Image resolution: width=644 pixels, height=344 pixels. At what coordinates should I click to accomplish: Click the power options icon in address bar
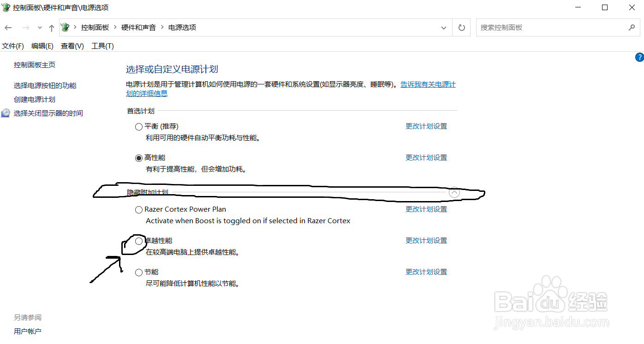click(x=66, y=27)
